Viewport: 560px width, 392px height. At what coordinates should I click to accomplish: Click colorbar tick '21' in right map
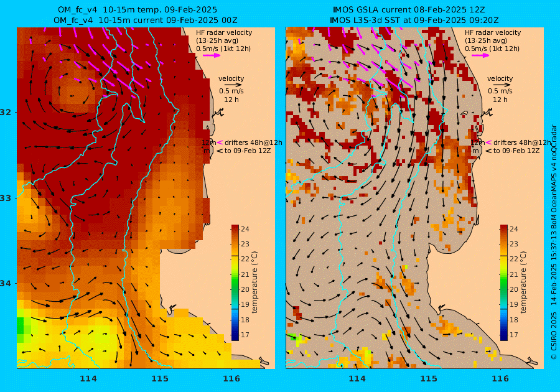click(x=513, y=274)
